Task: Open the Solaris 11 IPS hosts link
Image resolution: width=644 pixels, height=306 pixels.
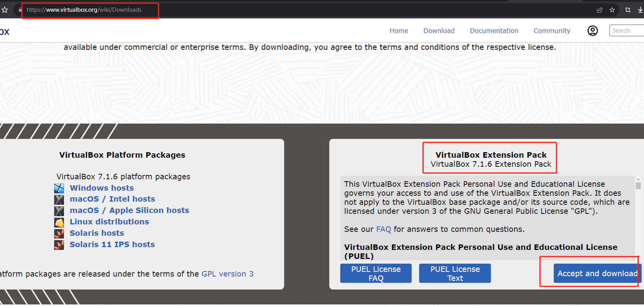Action: [112, 244]
